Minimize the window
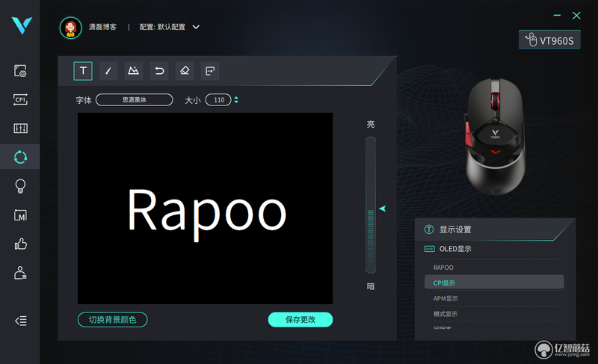 tap(557, 15)
